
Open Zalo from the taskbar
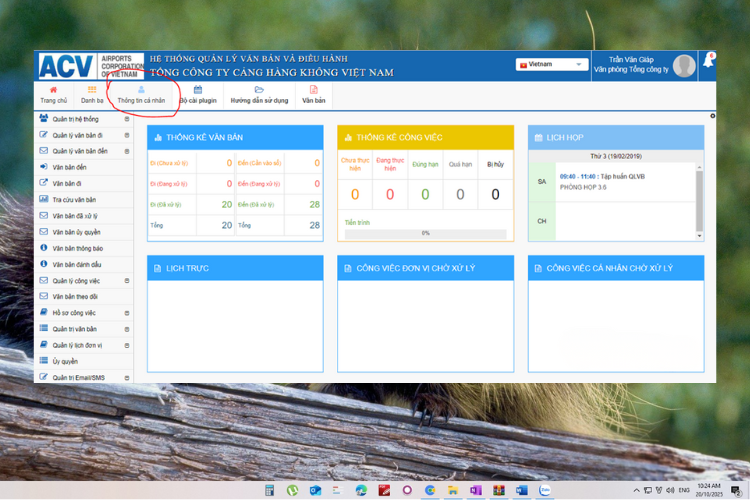tap(544, 490)
